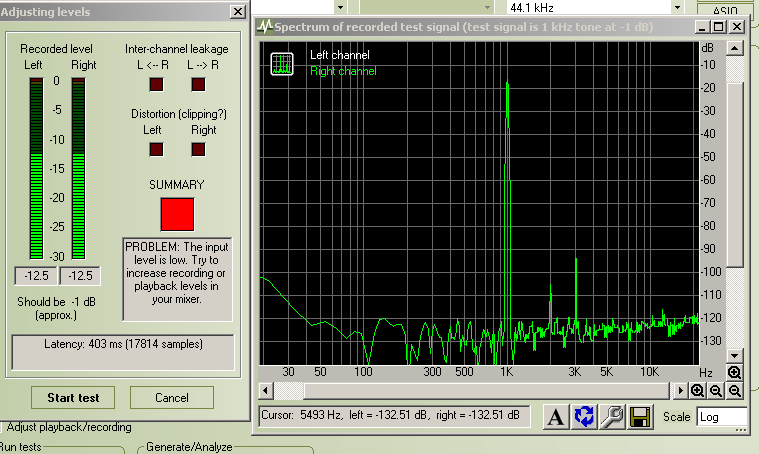
Task: Click the letter A toolbar icon
Action: (556, 416)
